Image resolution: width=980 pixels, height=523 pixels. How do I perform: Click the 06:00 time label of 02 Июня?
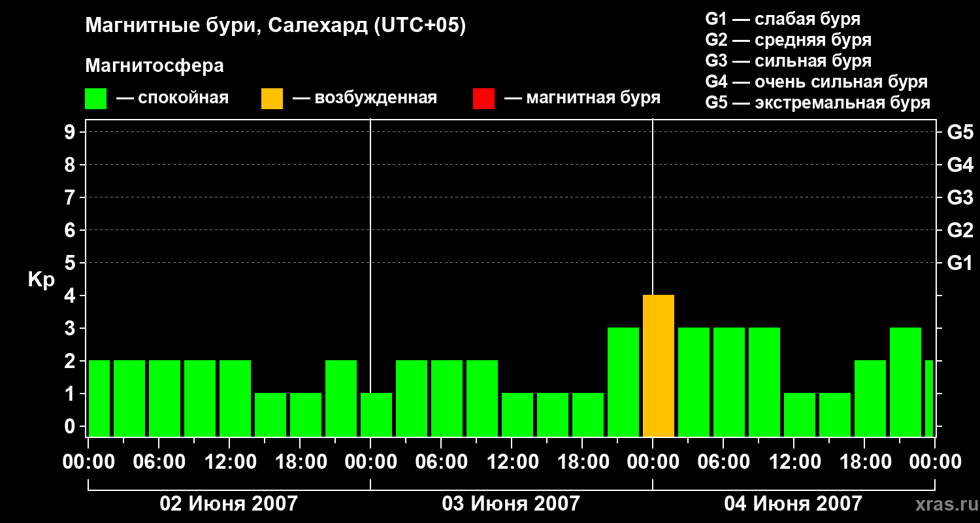click(158, 462)
